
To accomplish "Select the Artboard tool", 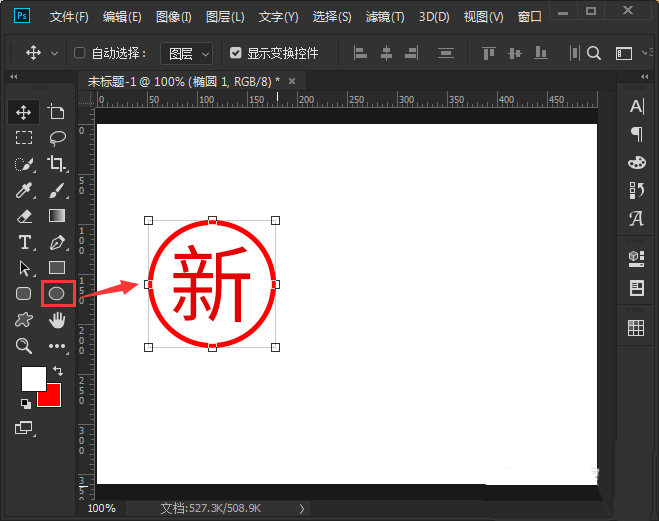I will click(x=56, y=112).
